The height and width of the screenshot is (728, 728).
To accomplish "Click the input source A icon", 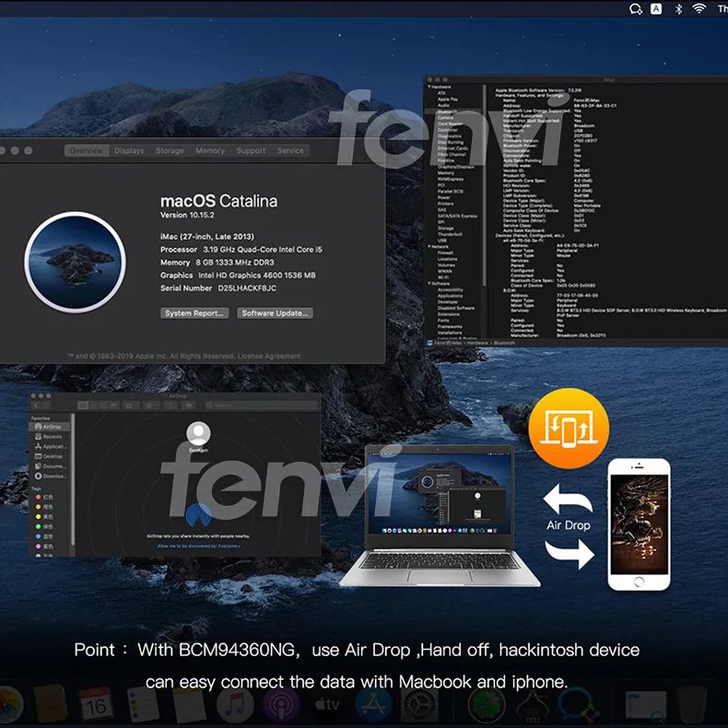I will pos(656,9).
